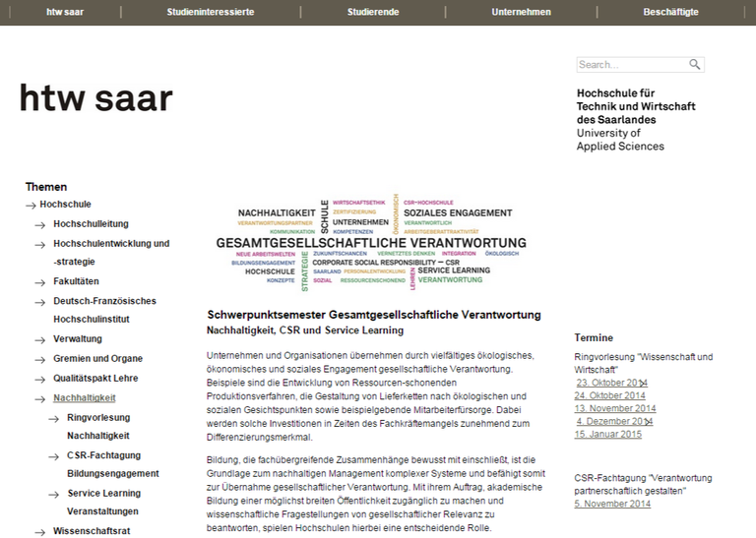The image size is (756, 538).
Task: Click the arrow icon next to Hochschulleitung
Action: coord(40,225)
